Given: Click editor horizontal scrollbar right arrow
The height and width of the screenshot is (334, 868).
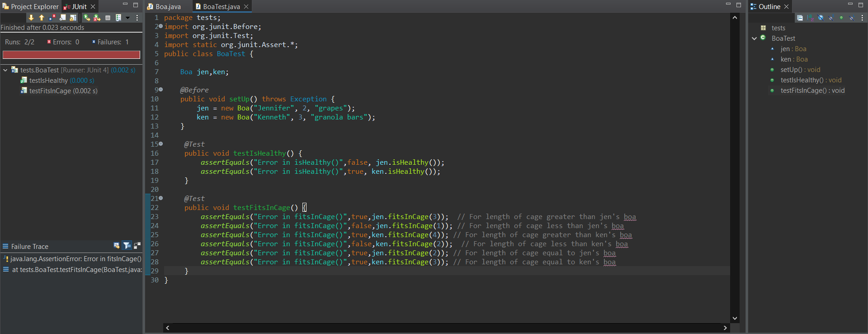Looking at the screenshot, I should coord(725,328).
